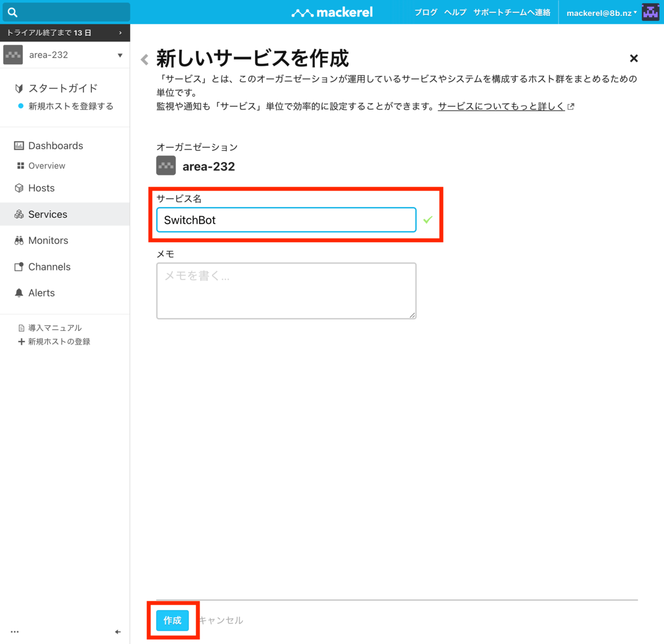This screenshot has width=664, height=644.
Task: Expand the trial ending banner arrow
Action: coord(120,33)
